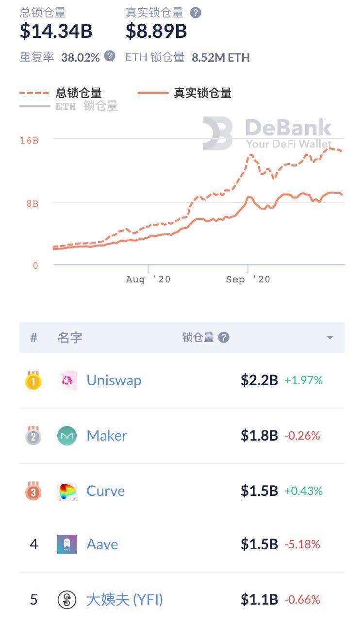Click sort arrow in table header
The image size is (364, 624).
pos(330,338)
